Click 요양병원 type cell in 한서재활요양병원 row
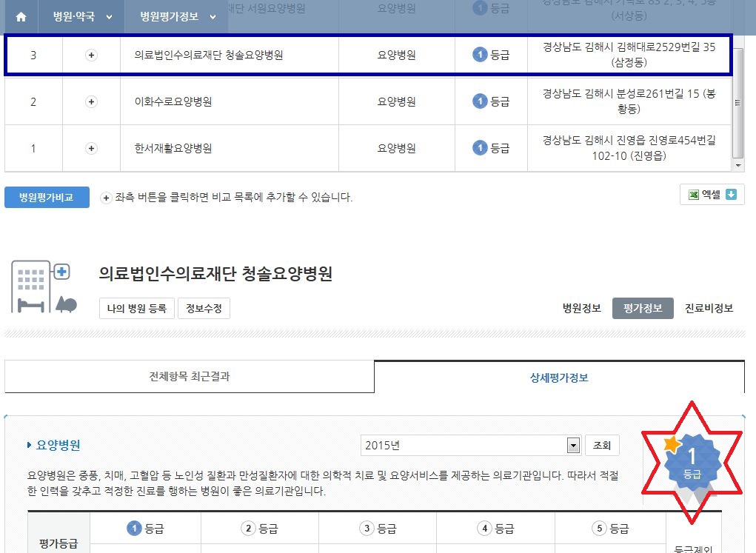Image resolution: width=756 pixels, height=553 pixels. click(x=397, y=149)
